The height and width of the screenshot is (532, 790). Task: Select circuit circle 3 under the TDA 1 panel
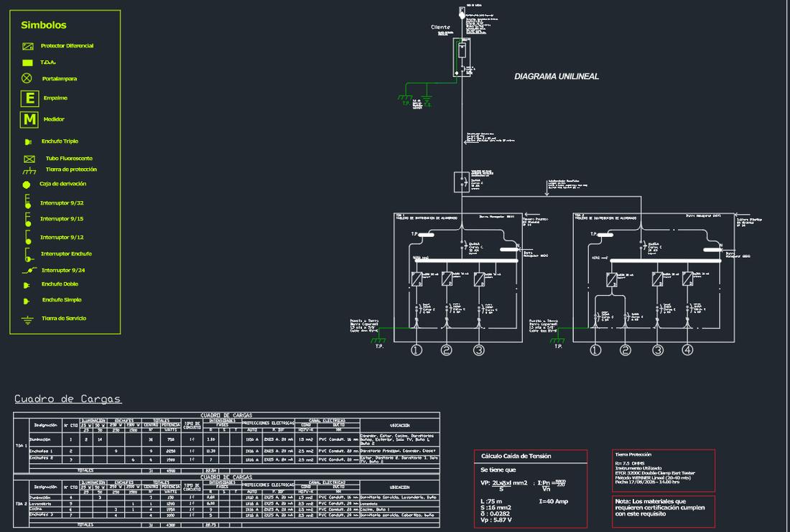(478, 350)
